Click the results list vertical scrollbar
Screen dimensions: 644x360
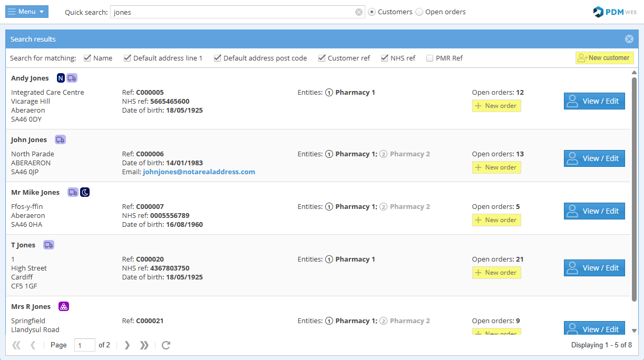[x=634, y=189]
